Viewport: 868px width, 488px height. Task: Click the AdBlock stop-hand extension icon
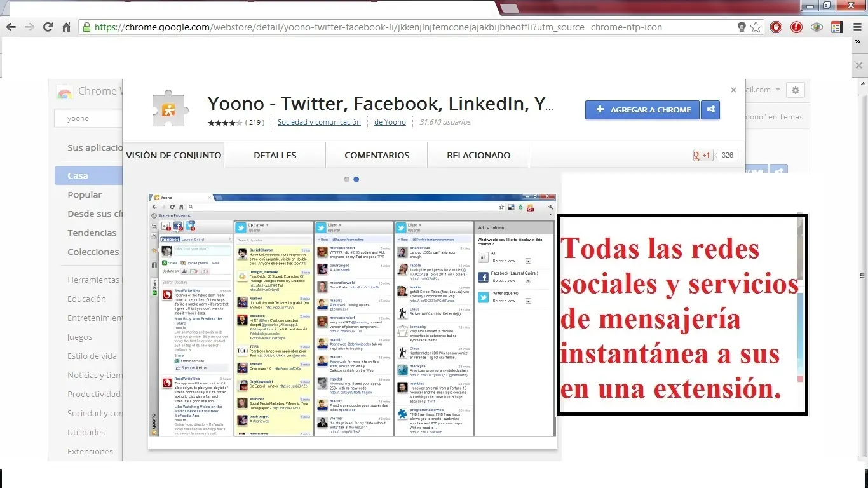pyautogui.click(x=776, y=27)
